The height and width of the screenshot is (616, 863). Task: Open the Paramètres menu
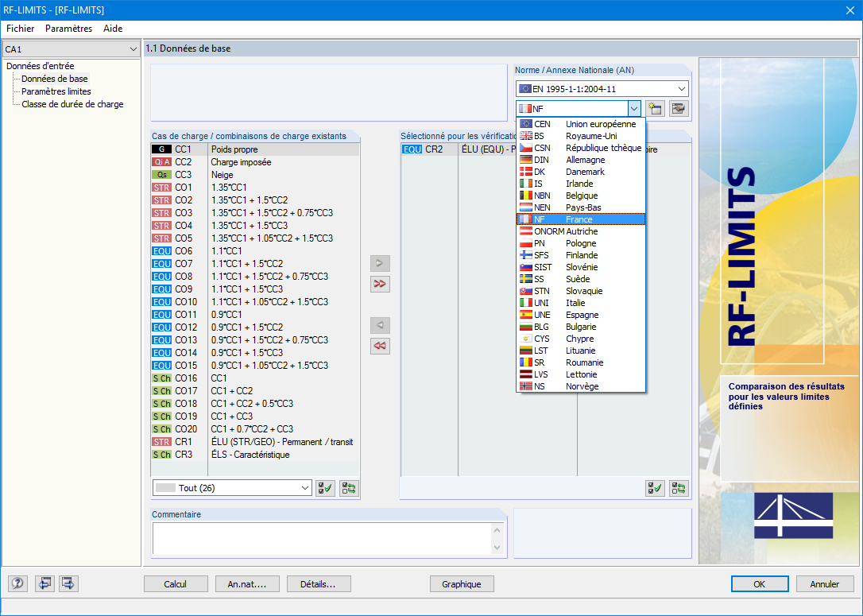click(69, 29)
